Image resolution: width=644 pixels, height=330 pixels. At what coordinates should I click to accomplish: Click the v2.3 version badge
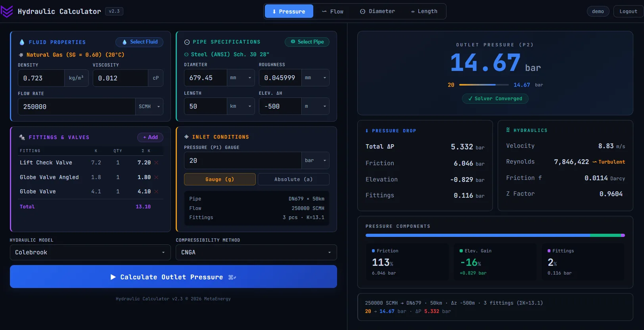[x=114, y=11]
